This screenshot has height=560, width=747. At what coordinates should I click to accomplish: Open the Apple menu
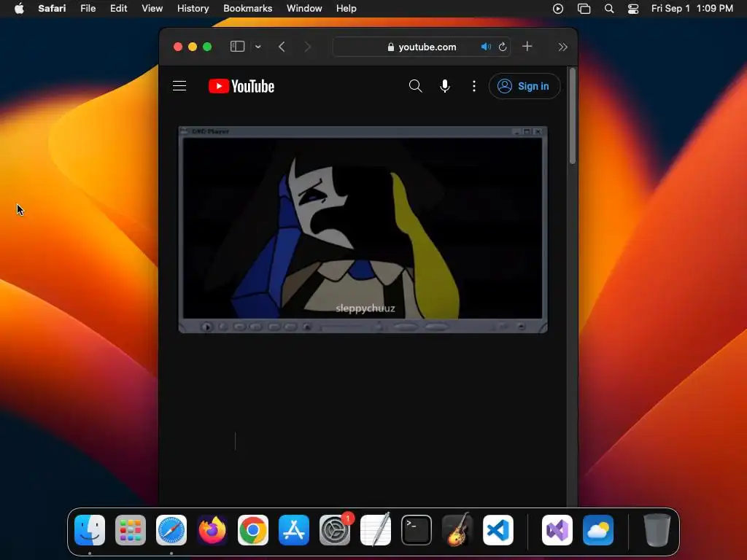point(19,8)
